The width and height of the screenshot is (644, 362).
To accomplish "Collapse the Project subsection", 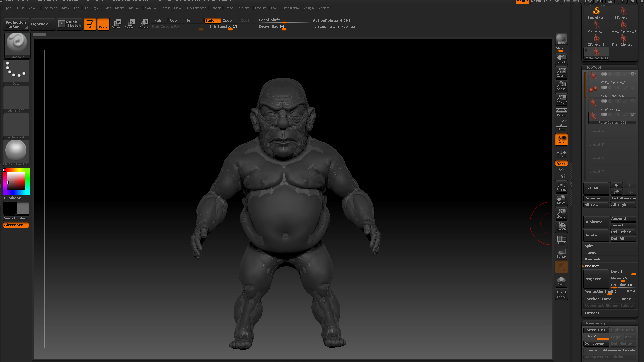I will [592, 266].
